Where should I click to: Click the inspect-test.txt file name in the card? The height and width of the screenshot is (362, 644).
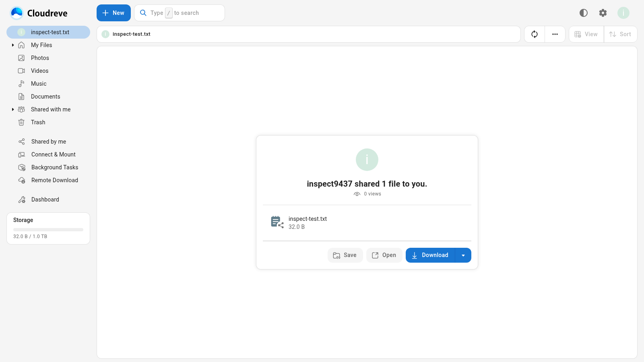[x=308, y=219]
